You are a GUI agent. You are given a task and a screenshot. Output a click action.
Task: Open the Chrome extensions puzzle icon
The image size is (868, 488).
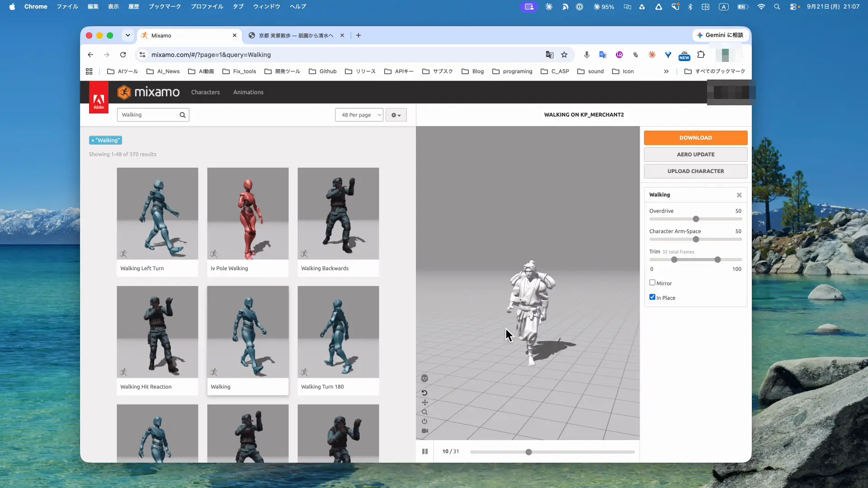point(701,55)
